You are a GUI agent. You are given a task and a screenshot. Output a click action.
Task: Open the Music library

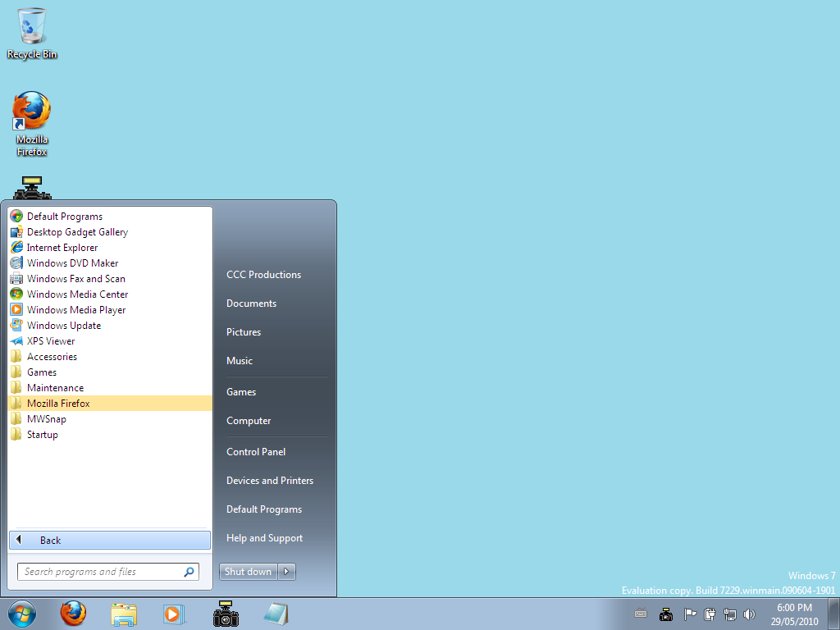coord(239,361)
